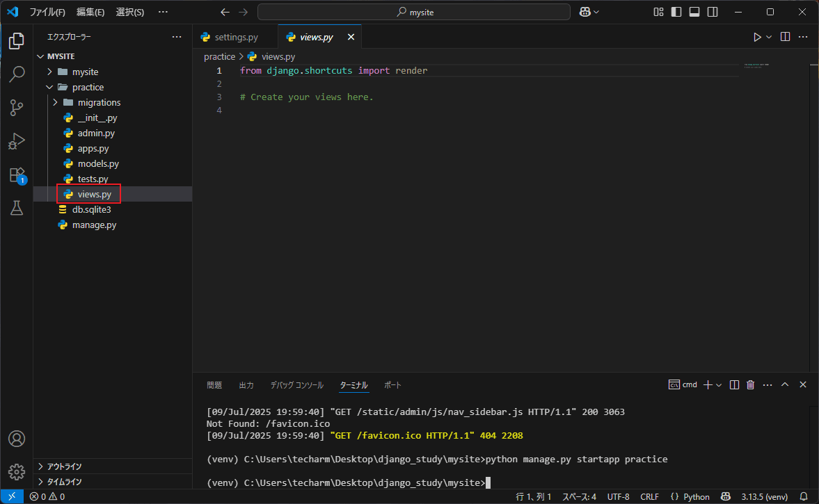Open the Testing flask view
The width and height of the screenshot is (819, 504).
[17, 208]
